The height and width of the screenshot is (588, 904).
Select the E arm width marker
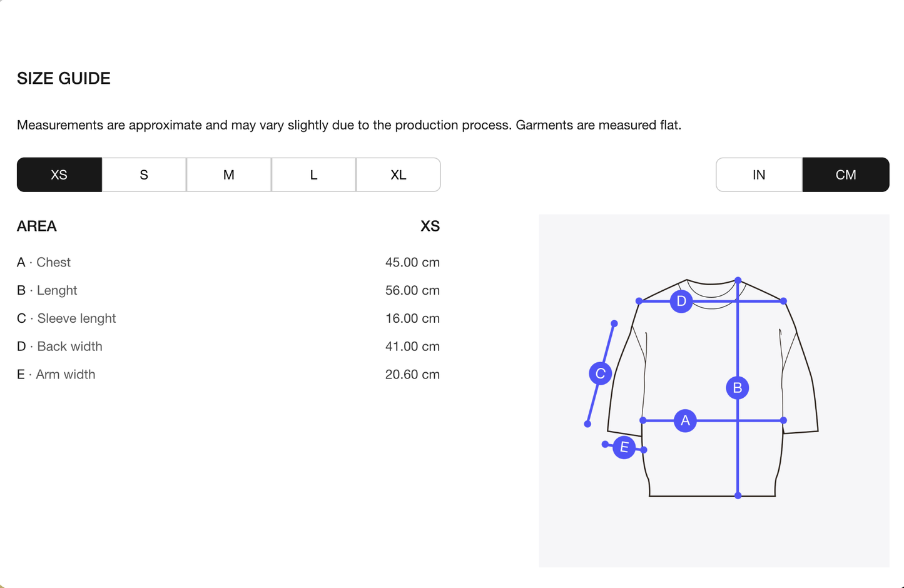coord(624,447)
